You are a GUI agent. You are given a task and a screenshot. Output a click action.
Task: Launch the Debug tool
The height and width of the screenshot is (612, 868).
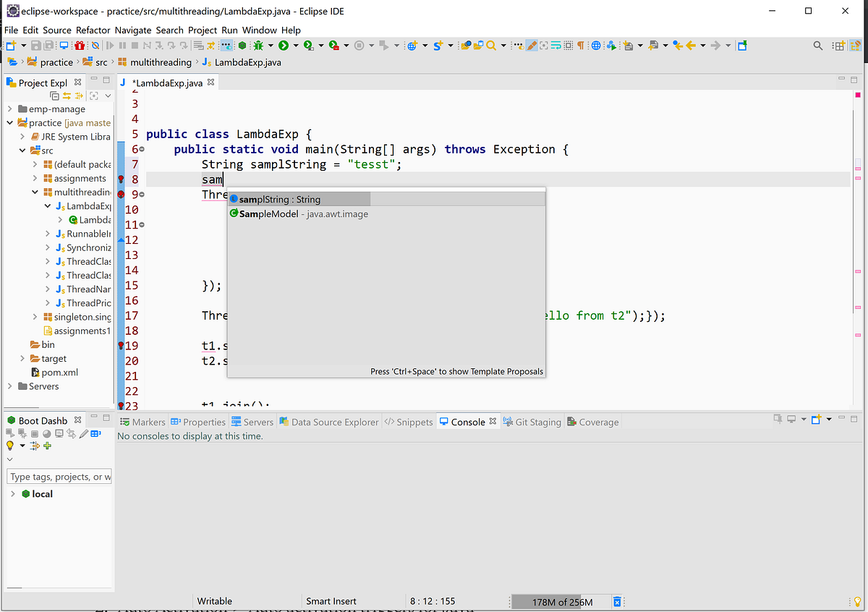coord(259,45)
